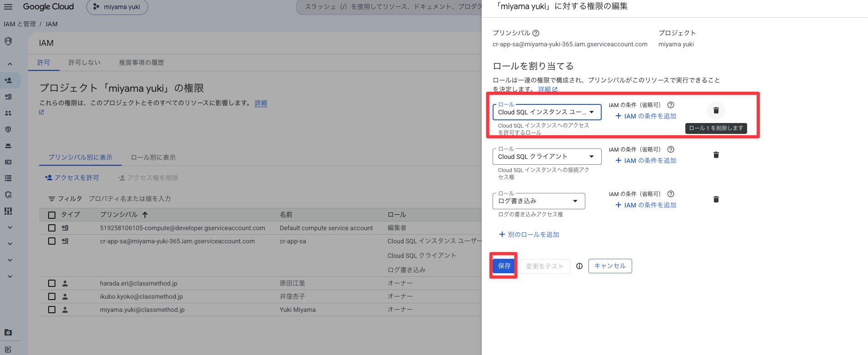Delete the ログ書き込み role with trash icon
The image size is (868, 355).
[x=716, y=199]
